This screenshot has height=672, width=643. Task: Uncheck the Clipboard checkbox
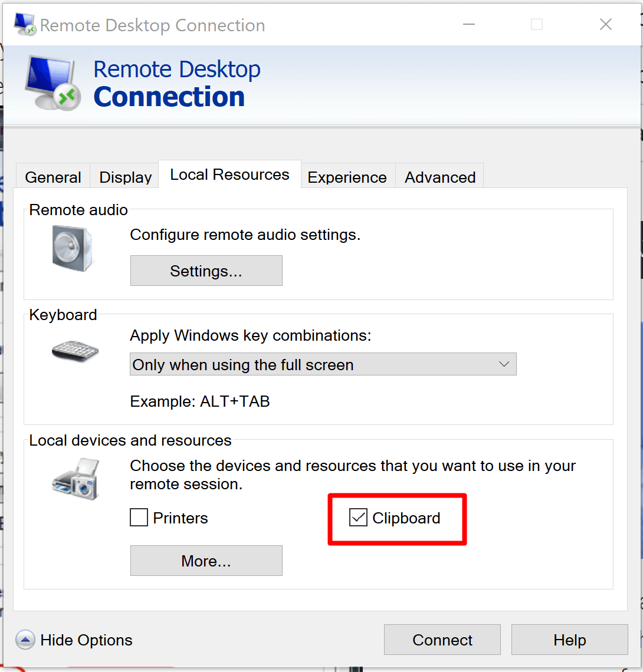click(358, 518)
